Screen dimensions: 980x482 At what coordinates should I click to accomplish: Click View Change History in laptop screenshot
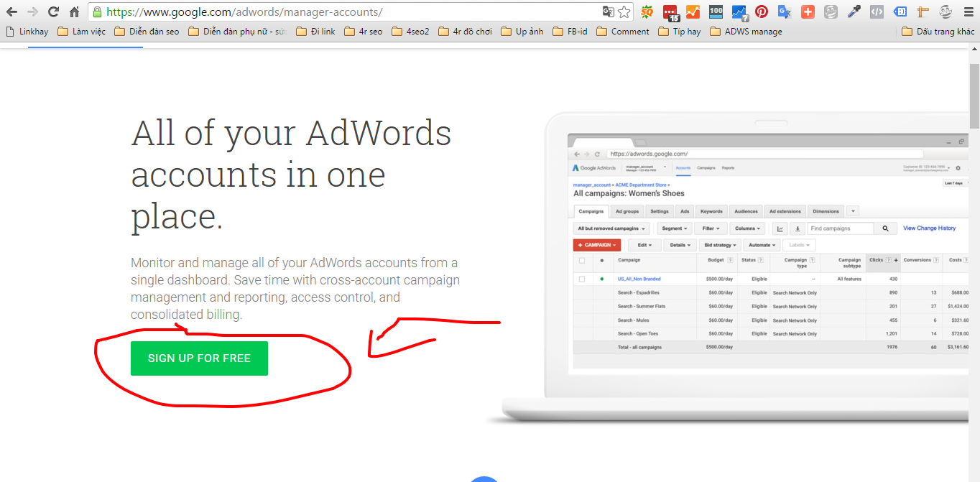pos(929,228)
